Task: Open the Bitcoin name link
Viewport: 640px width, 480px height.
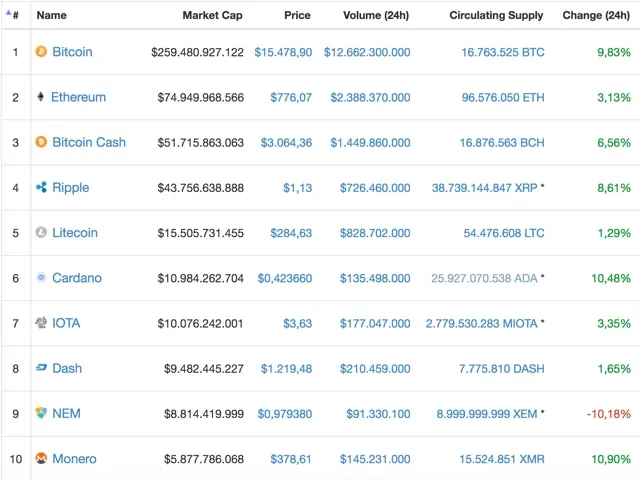Action: pyautogui.click(x=72, y=52)
